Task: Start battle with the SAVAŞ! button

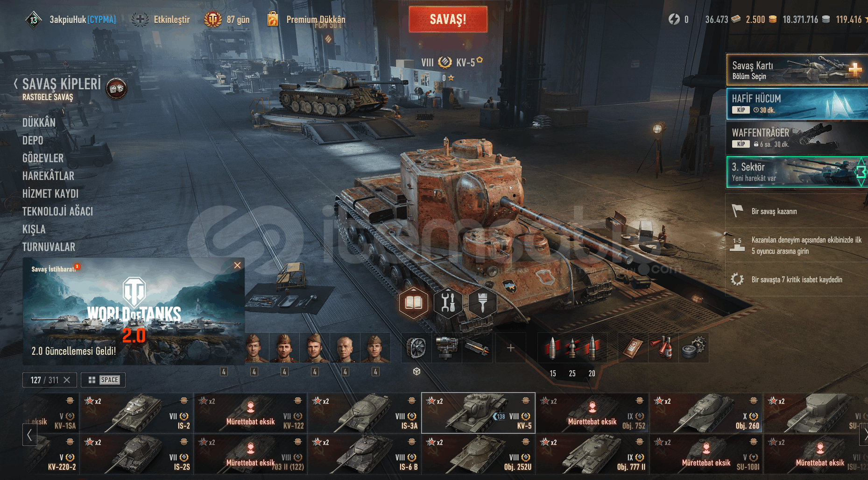Action: click(x=448, y=19)
